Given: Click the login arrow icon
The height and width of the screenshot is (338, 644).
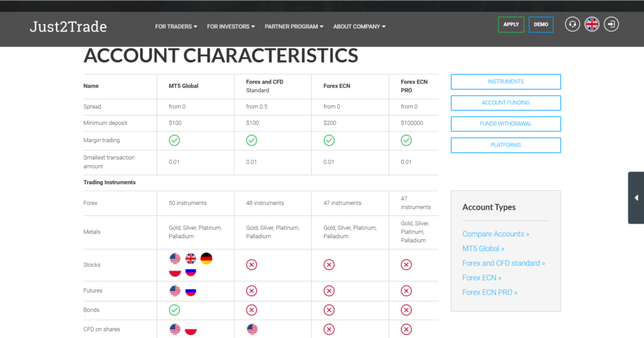Looking at the screenshot, I should click(x=611, y=25).
